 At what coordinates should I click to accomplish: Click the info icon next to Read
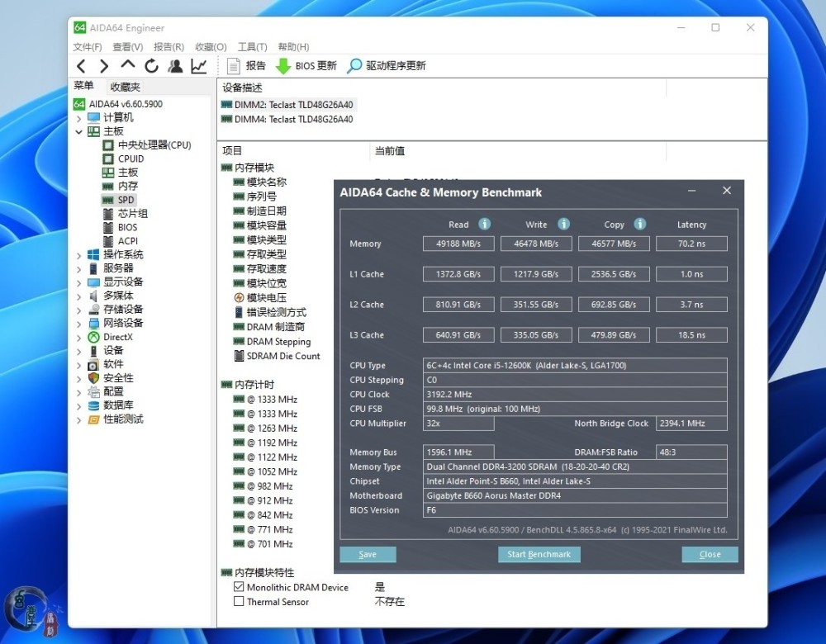click(x=485, y=225)
